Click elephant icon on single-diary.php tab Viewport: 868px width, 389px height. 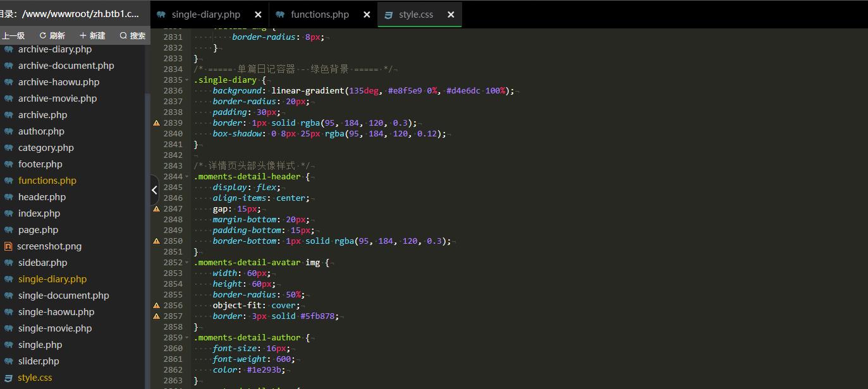(x=161, y=15)
